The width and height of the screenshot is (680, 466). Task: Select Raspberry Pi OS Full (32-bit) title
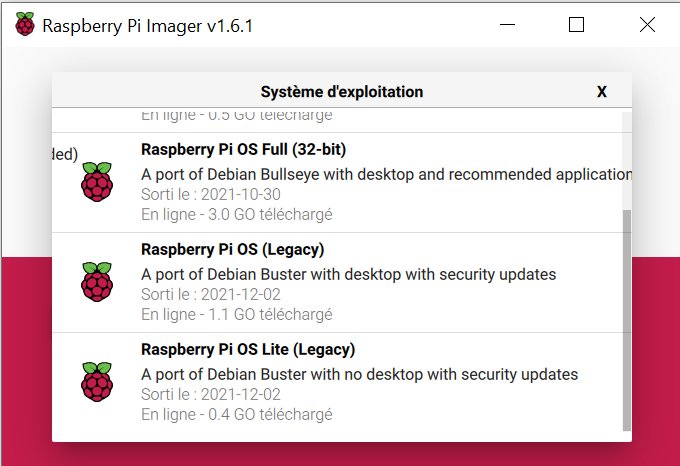[x=243, y=150]
